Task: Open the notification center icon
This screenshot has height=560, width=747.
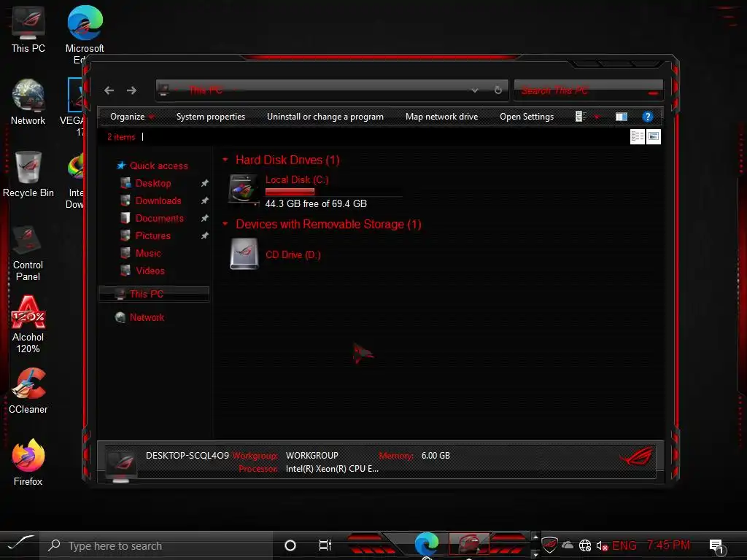Action: [717, 546]
